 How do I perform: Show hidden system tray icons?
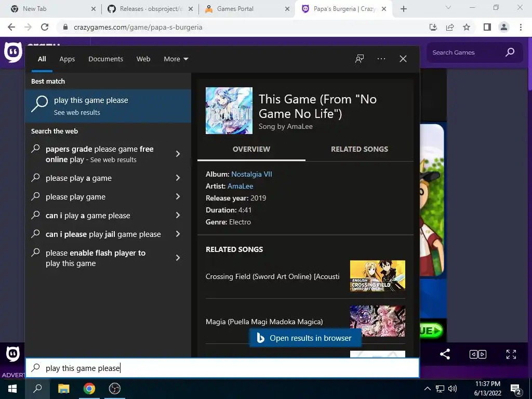pyautogui.click(x=428, y=389)
